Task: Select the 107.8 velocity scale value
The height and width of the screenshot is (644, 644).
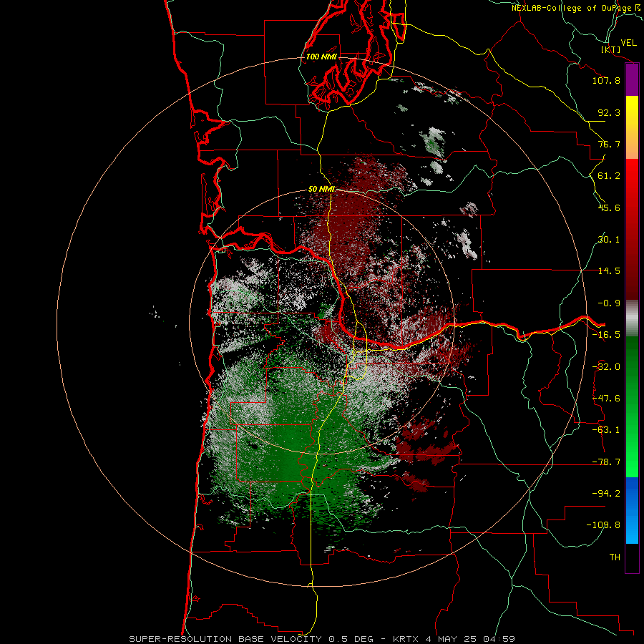Action: (606, 80)
